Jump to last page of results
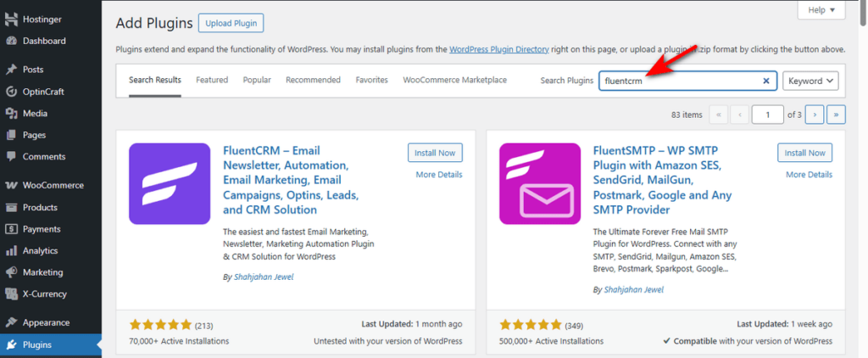 (x=836, y=115)
